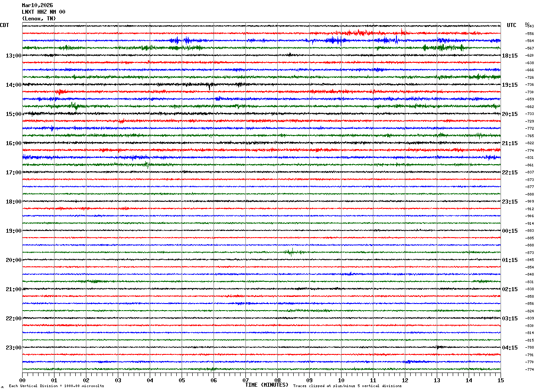Click the 15:00 CDT time label
This screenshot has height=392, width=536.
(13, 114)
